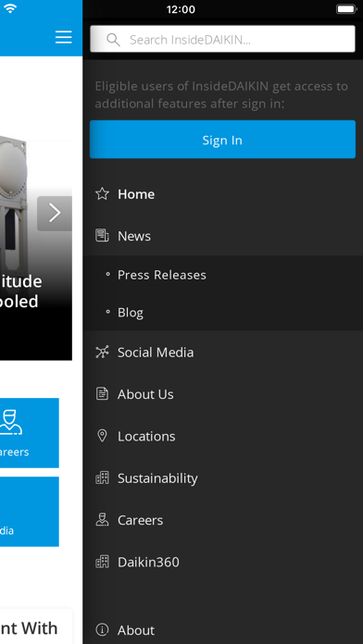Image resolution: width=363 pixels, height=644 pixels.
Task: Click the Careers person icon in menu
Action: (x=102, y=520)
